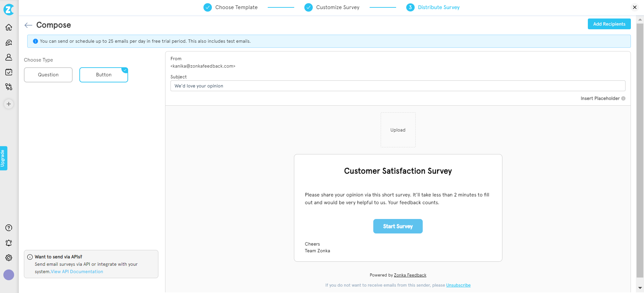Open the responses chat icon in sidebar
Image resolution: width=644 pixels, height=293 pixels.
pyautogui.click(x=9, y=42)
